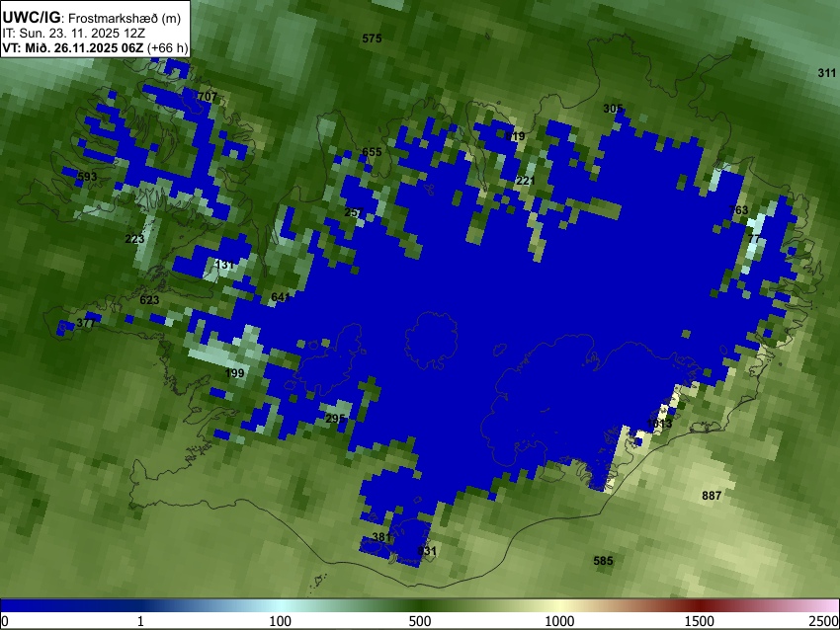This screenshot has width=840, height=630.
Task: Click the UWC/IG Frostmarkshæð title text
Action: tap(92, 18)
